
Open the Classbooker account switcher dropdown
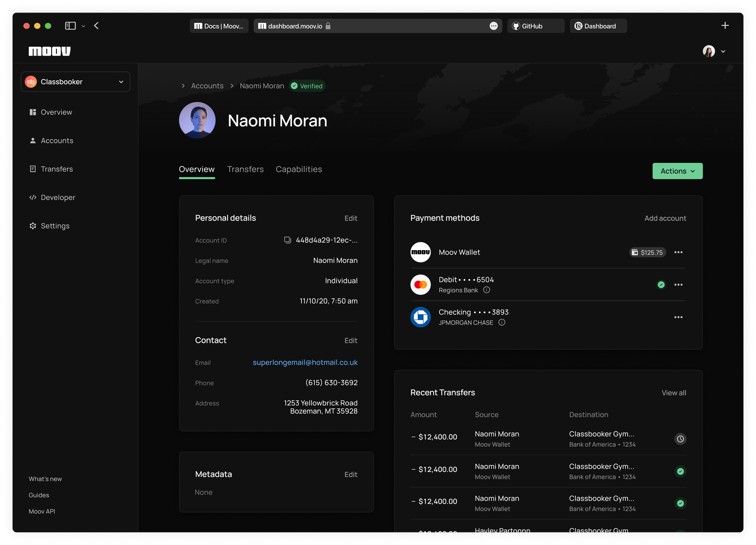75,82
